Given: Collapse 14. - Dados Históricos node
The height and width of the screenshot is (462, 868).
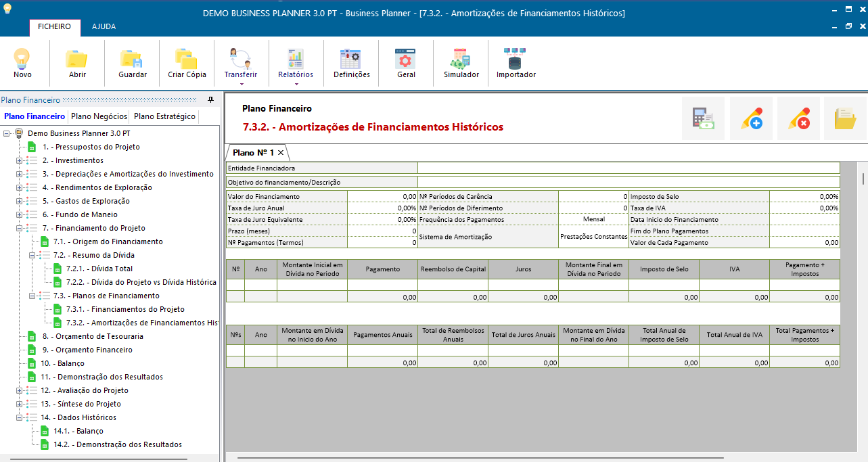Looking at the screenshot, I should pos(19,417).
